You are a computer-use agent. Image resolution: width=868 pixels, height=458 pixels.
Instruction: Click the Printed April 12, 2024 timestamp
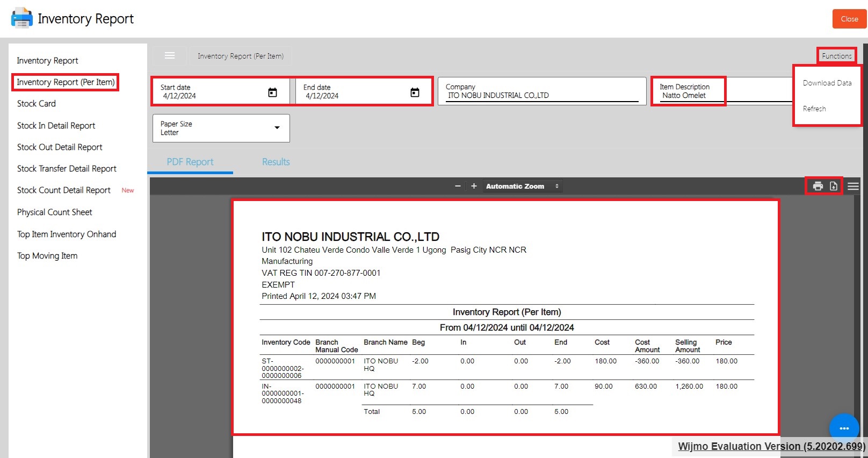[x=319, y=296]
